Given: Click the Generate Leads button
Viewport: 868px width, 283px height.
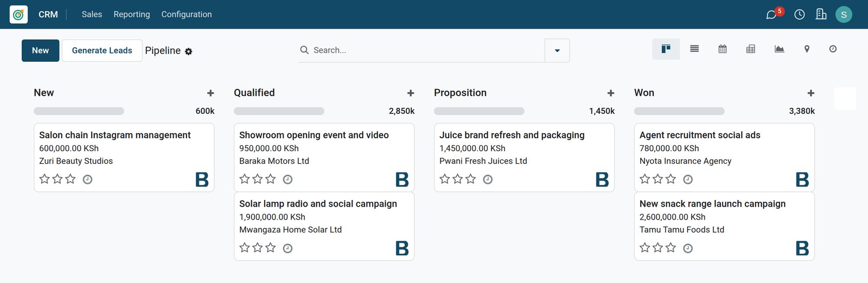Looking at the screenshot, I should (x=102, y=50).
